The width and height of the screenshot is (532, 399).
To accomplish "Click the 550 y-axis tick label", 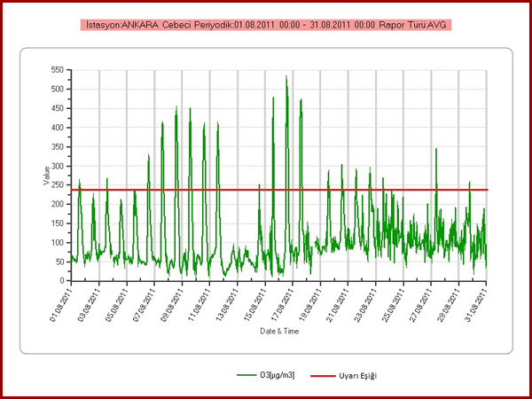I will (58, 70).
